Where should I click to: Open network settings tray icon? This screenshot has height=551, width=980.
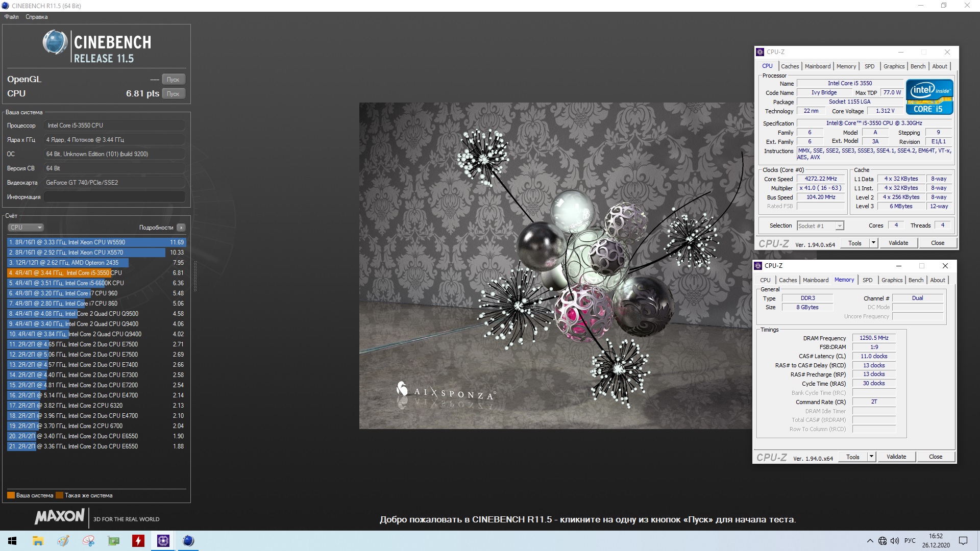[x=883, y=541]
